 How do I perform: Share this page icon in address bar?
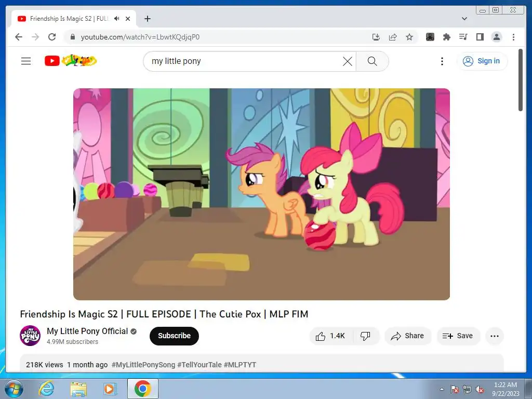(393, 37)
